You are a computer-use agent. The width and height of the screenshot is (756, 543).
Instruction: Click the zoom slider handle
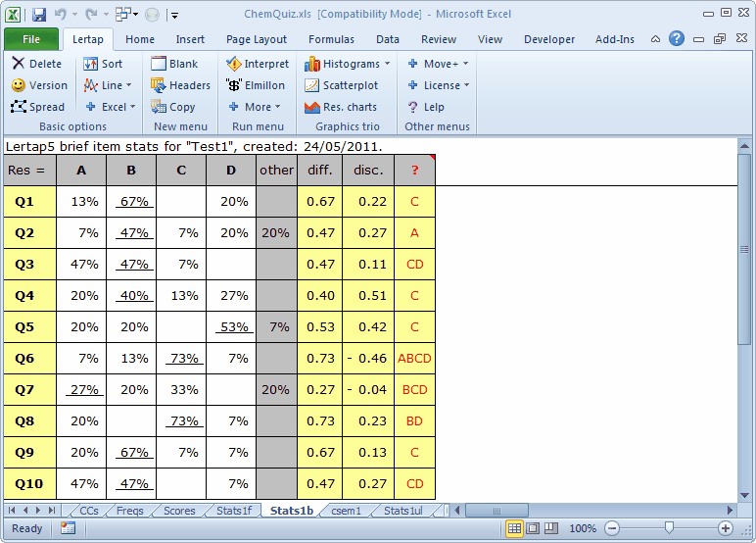tap(669, 528)
